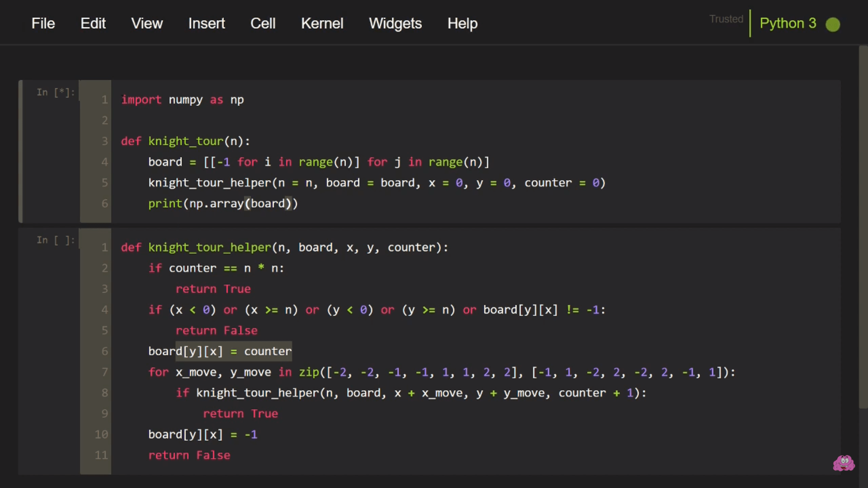The width and height of the screenshot is (868, 488).
Task: Open the Cell menu
Action: click(263, 23)
